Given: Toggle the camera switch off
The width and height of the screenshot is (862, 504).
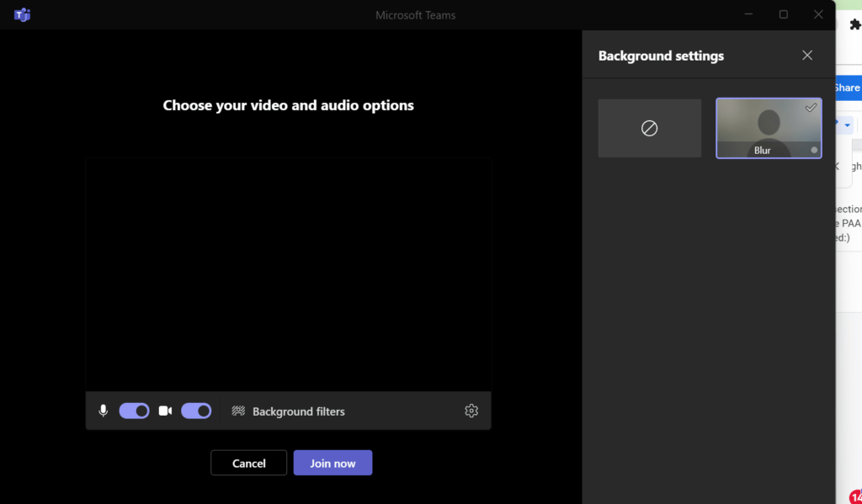Looking at the screenshot, I should [x=196, y=411].
